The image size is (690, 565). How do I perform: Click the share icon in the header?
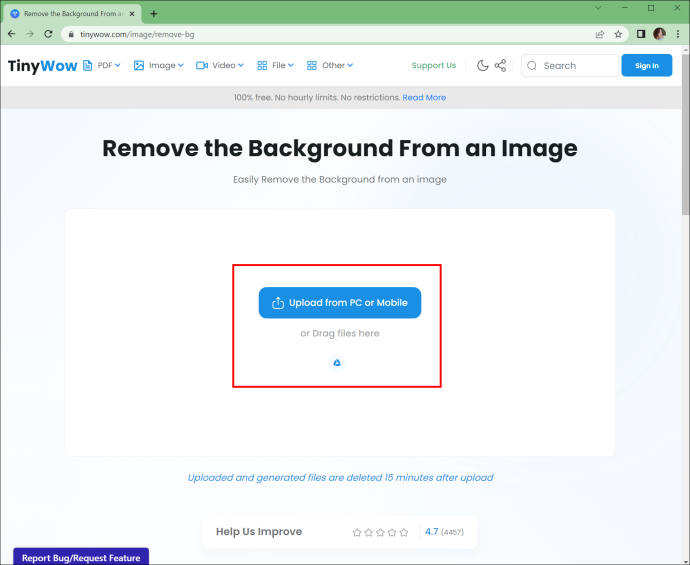coord(500,66)
